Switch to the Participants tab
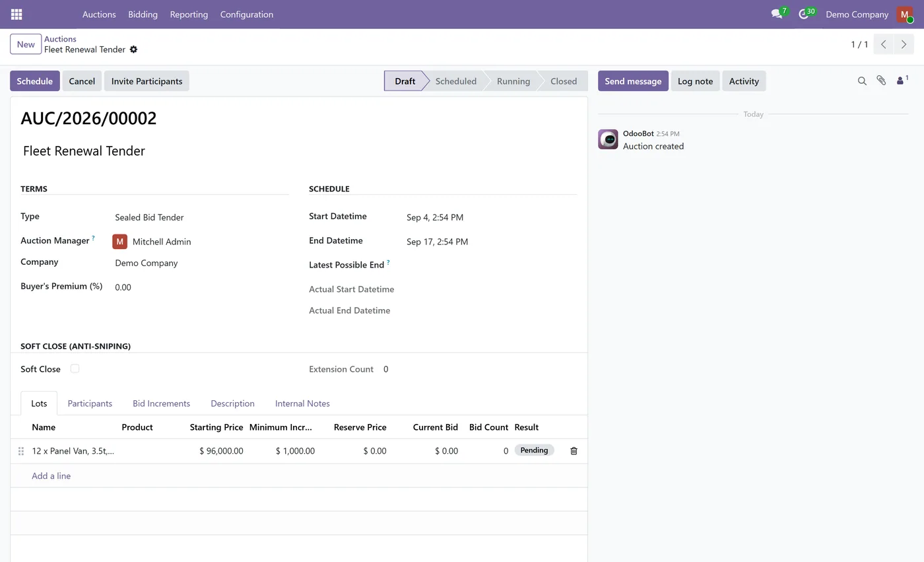Screen dimensions: 924x562 click(x=90, y=404)
